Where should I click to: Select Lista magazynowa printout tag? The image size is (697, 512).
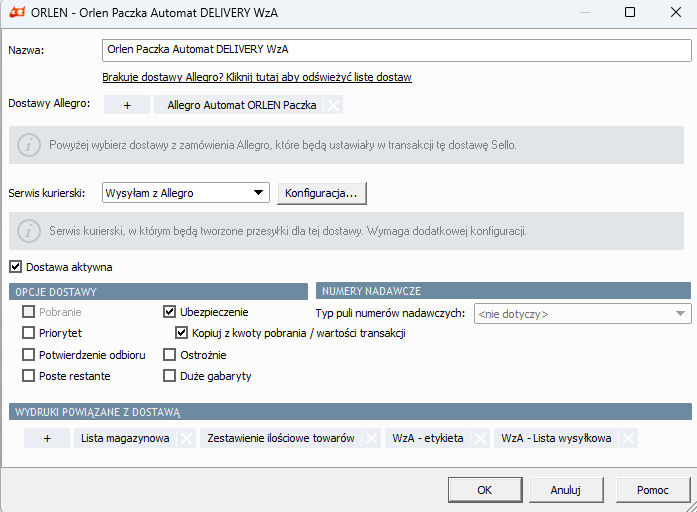tap(125, 439)
